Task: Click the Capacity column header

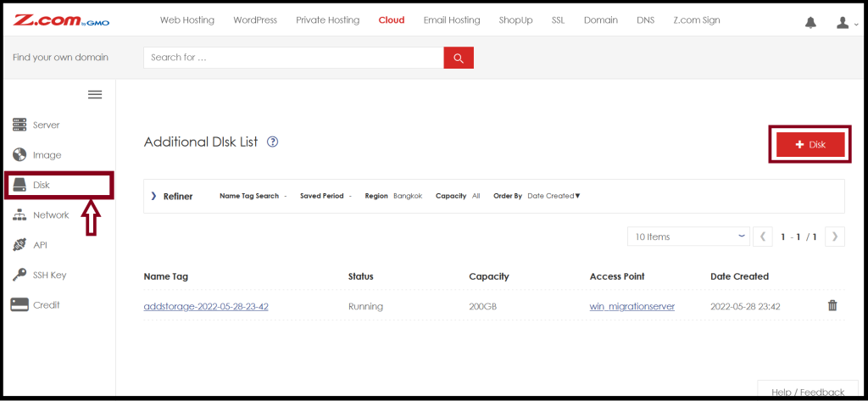Action: click(489, 276)
